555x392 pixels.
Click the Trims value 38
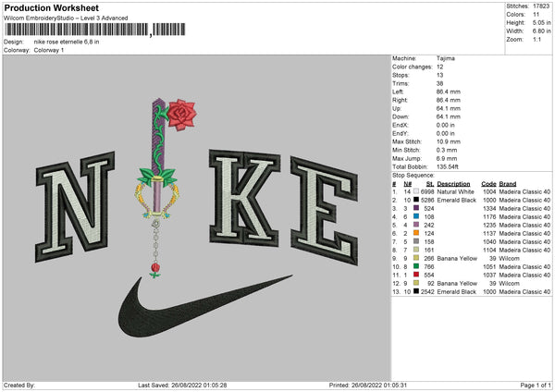pyautogui.click(x=439, y=83)
